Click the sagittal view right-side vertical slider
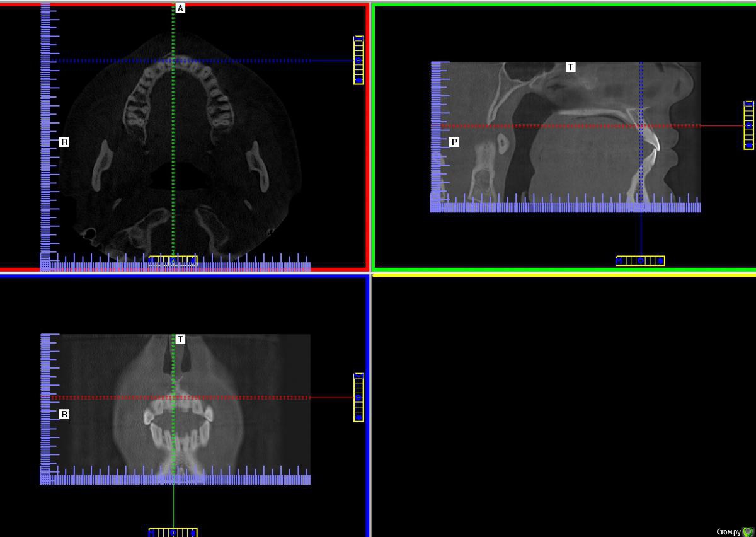 click(x=748, y=125)
